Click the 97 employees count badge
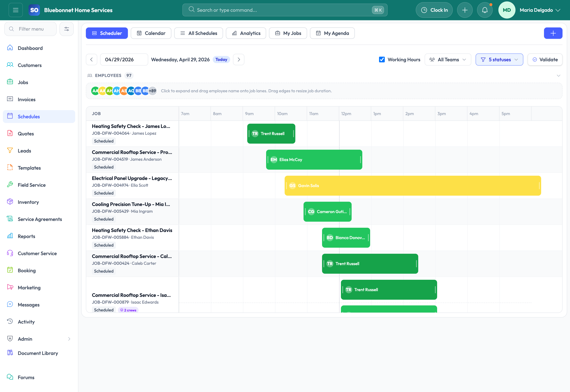 coord(129,76)
